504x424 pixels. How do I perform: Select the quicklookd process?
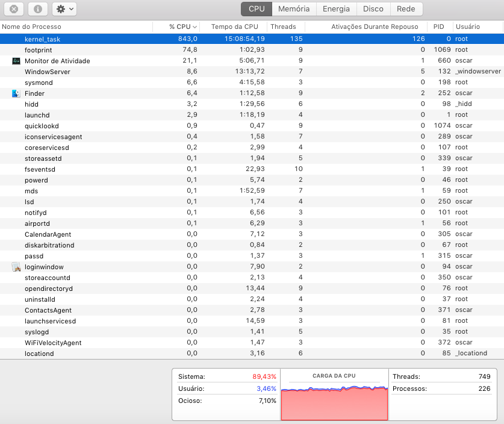252,126
